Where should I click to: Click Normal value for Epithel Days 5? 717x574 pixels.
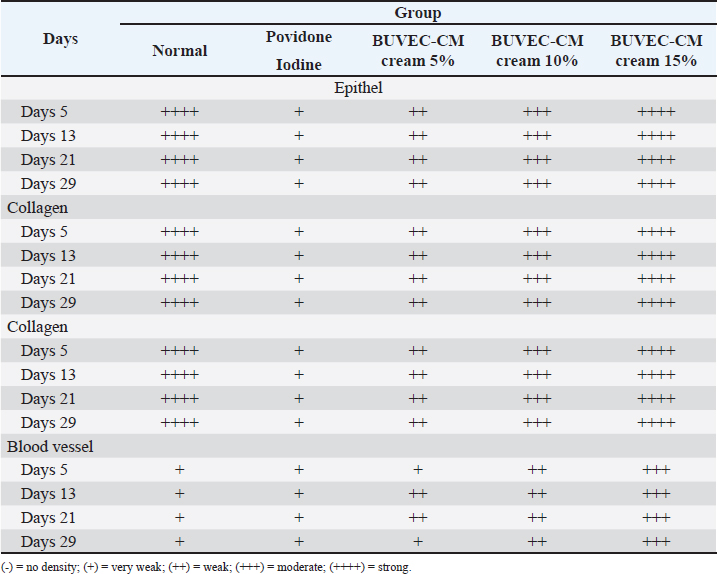click(x=180, y=112)
